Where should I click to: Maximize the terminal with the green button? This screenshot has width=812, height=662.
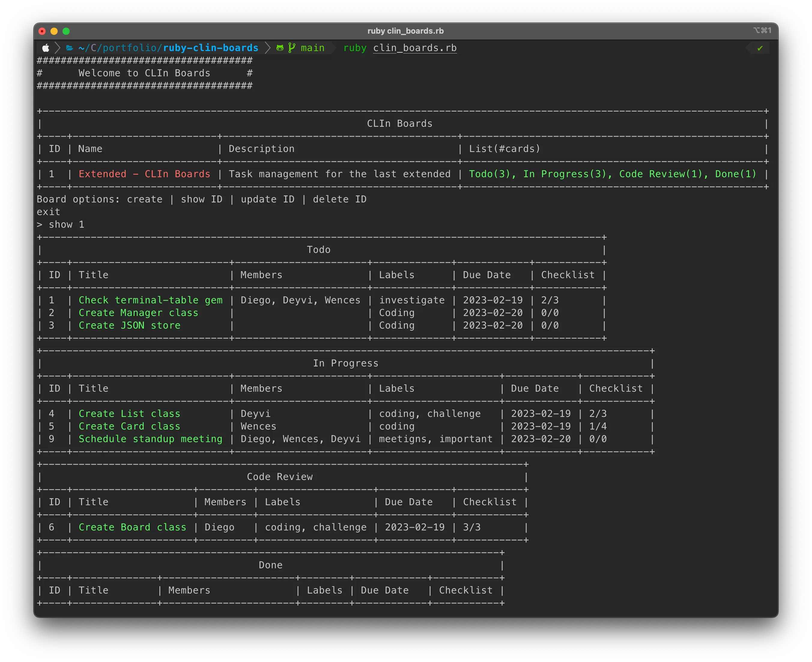tap(66, 31)
